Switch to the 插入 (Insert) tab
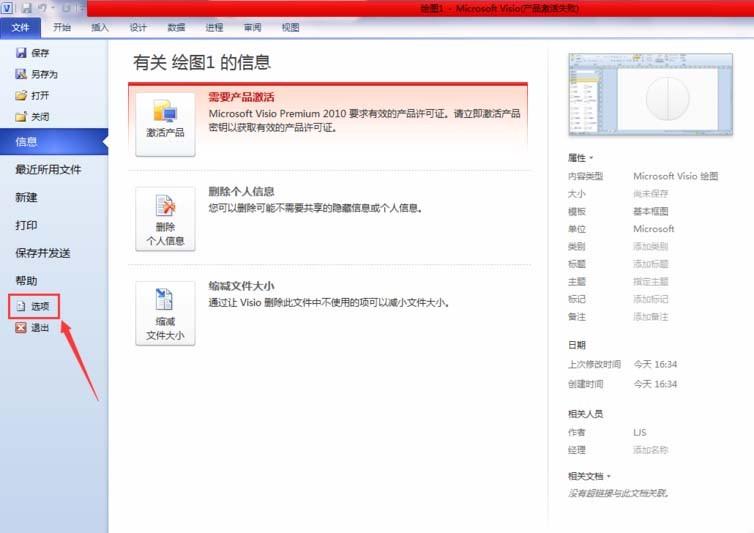This screenshot has height=533, width=754. 100,27
